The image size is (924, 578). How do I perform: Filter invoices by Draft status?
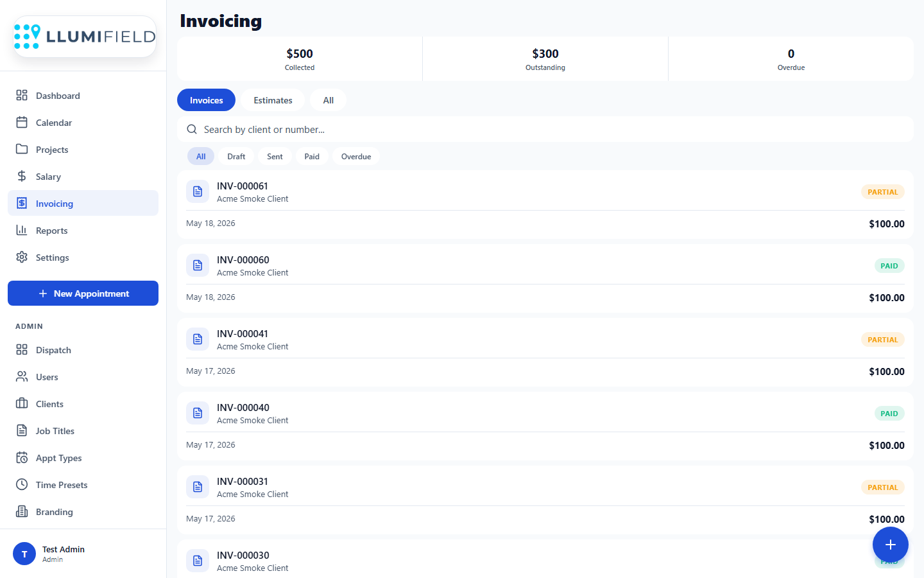[236, 156]
